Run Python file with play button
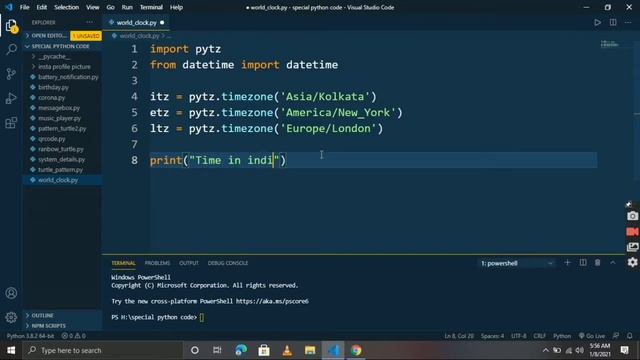 pos(597,22)
